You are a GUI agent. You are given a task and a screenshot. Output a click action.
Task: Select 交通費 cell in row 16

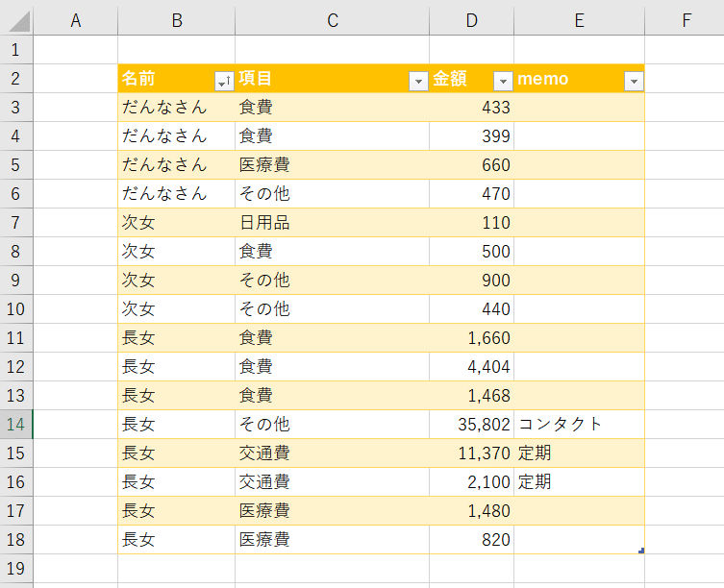click(x=333, y=482)
